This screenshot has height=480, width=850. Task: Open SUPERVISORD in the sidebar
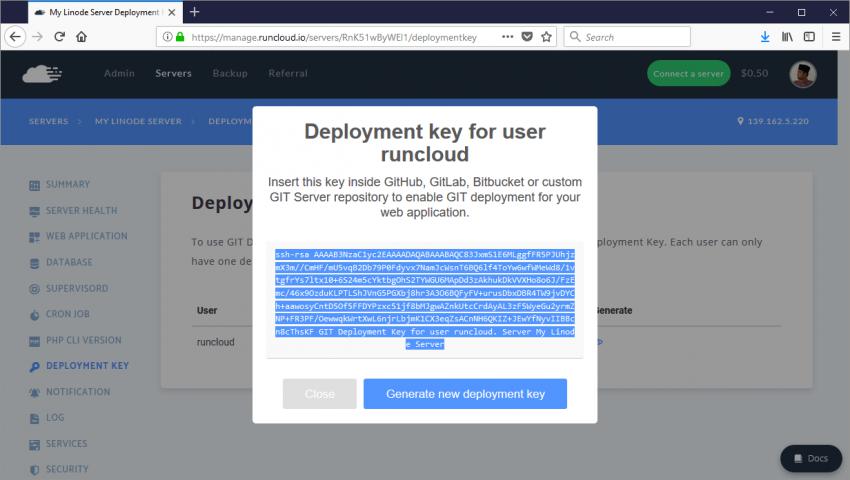(77, 288)
